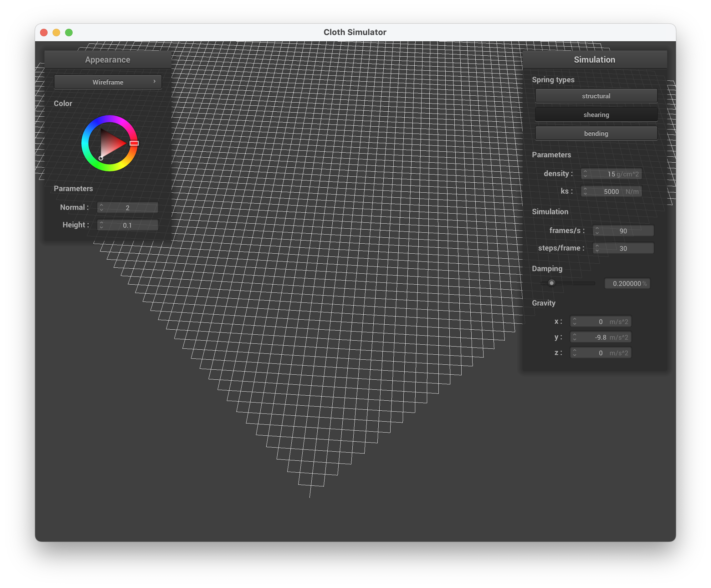
Task: Click the frames/s stepper arrows
Action: pyautogui.click(x=597, y=231)
